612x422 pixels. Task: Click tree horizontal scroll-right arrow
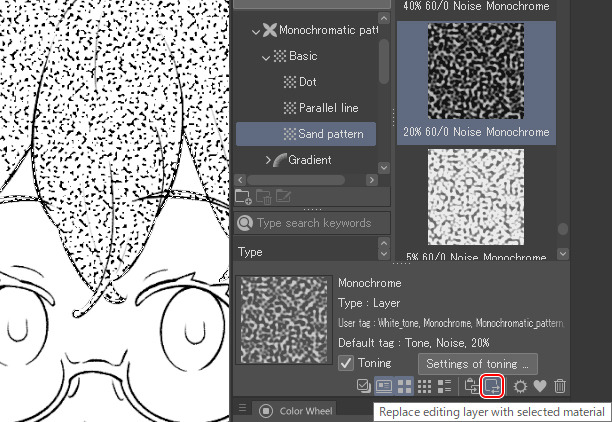tap(372, 180)
